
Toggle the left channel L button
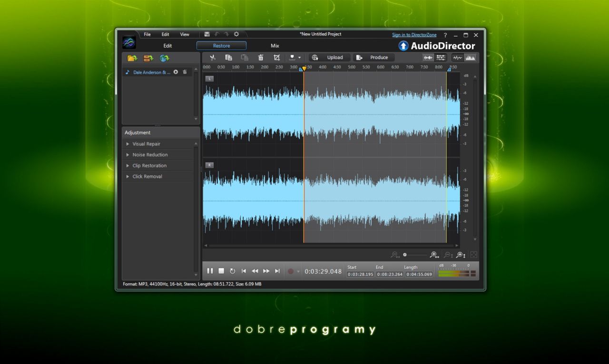point(209,78)
